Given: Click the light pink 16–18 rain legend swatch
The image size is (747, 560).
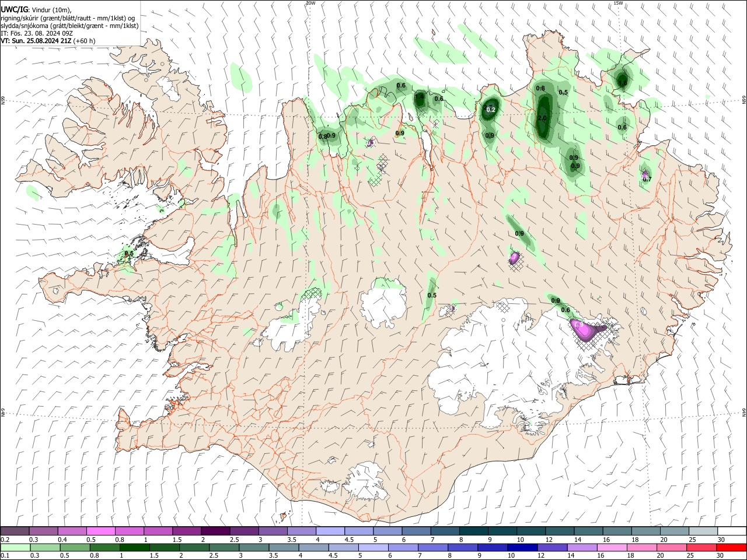Looking at the screenshot, I should [x=612, y=547].
